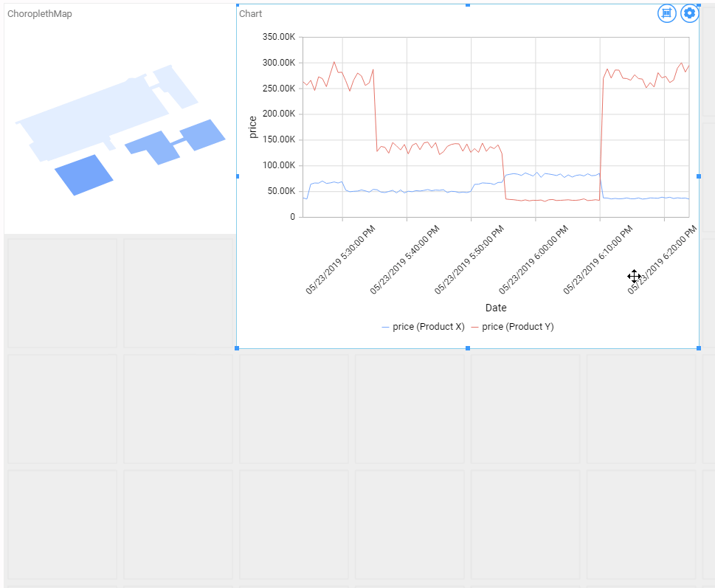Click the top-center resize handle of Chart
Screen dimensions: 715x588
(x=467, y=5)
